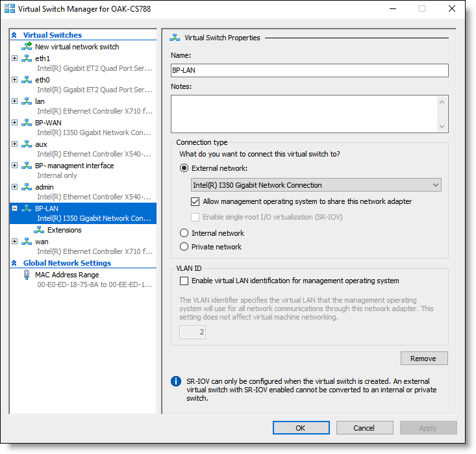Click the Remove button
The image size is (476, 454).
(424, 359)
